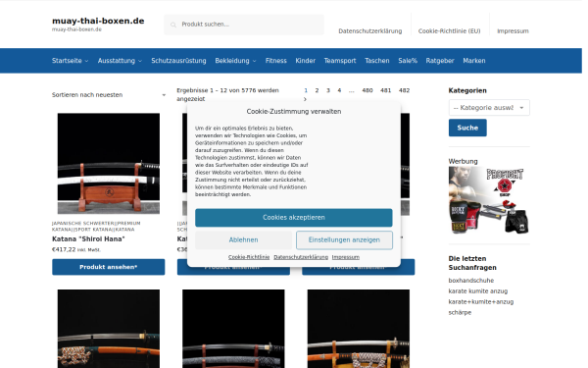Open Datenschutzerklärung link in cookie dialog
This screenshot has height=368, width=588.
pyautogui.click(x=301, y=257)
